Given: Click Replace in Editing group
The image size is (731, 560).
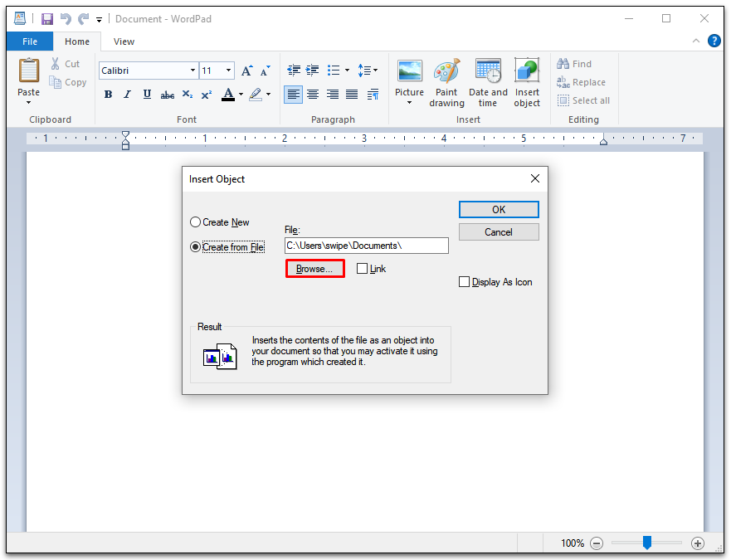Looking at the screenshot, I should coord(582,82).
